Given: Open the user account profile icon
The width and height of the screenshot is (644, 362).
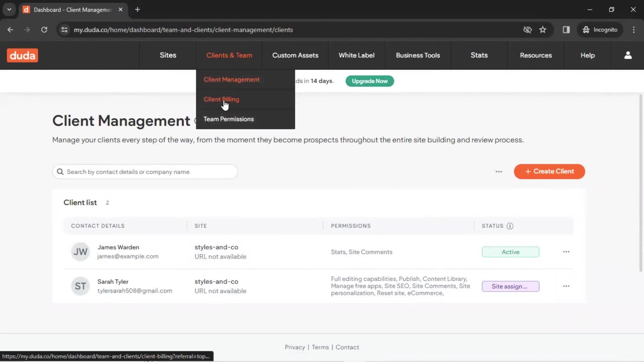Looking at the screenshot, I should (628, 55).
